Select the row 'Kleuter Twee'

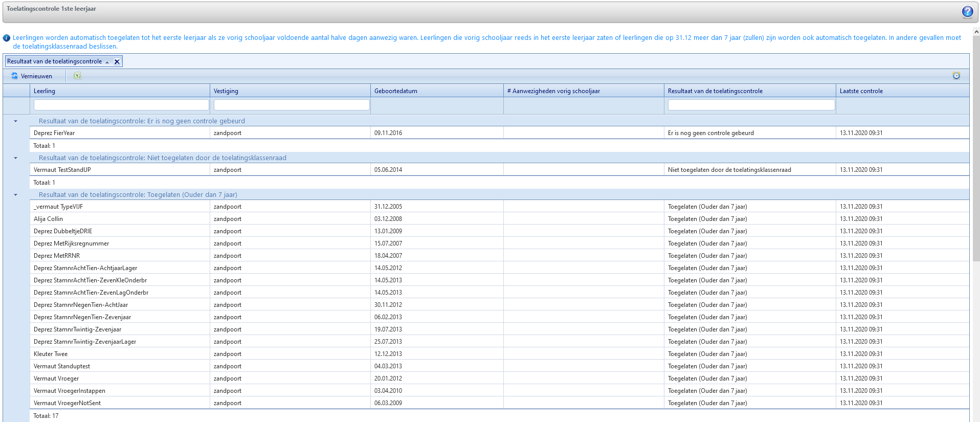click(499, 354)
